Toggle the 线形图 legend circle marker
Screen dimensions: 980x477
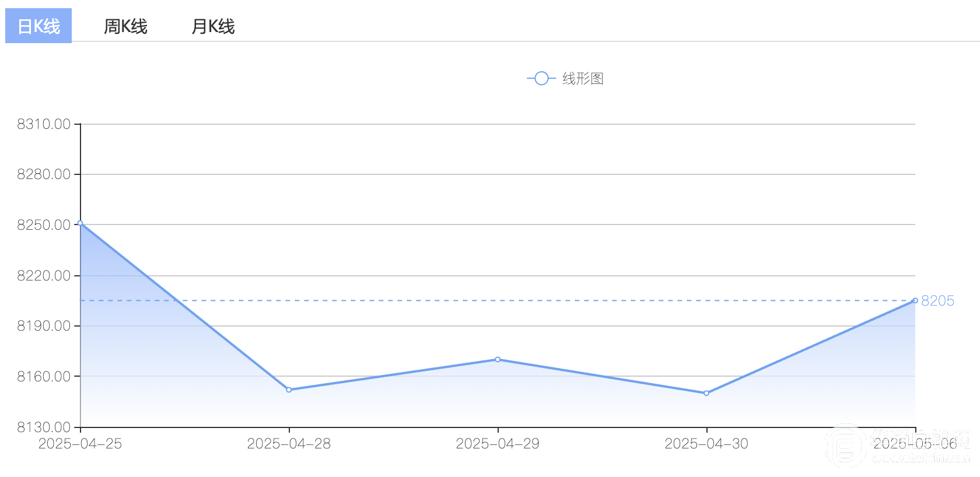[541, 78]
